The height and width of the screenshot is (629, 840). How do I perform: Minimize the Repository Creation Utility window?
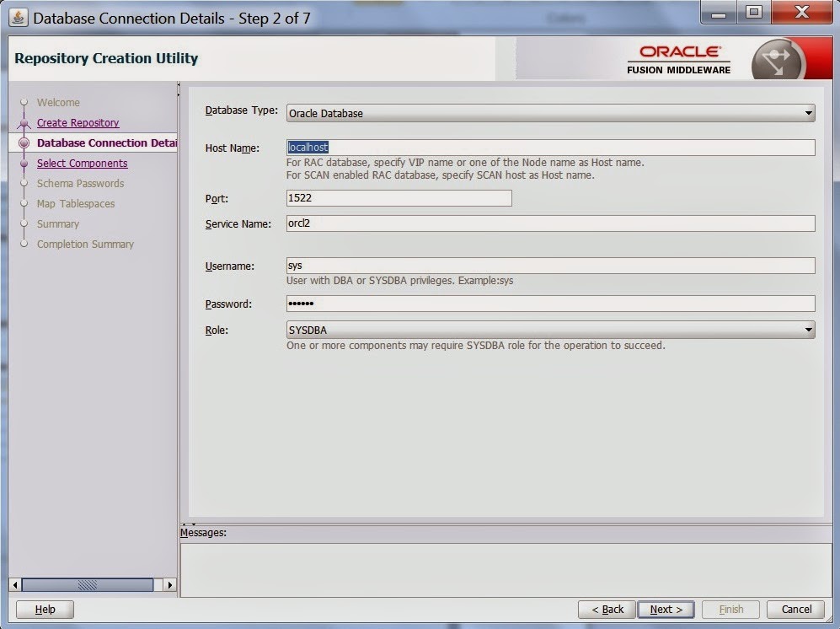tap(719, 12)
